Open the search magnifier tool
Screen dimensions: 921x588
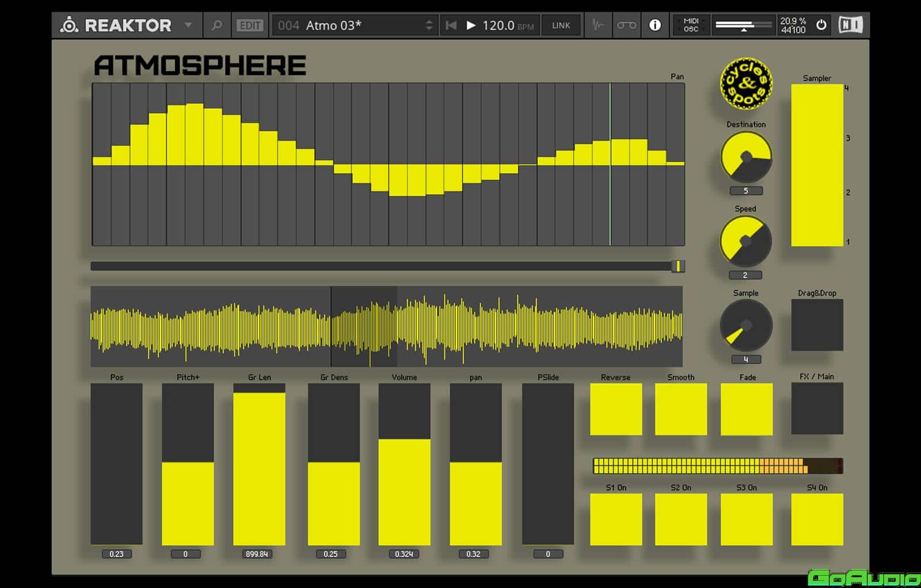(x=216, y=25)
